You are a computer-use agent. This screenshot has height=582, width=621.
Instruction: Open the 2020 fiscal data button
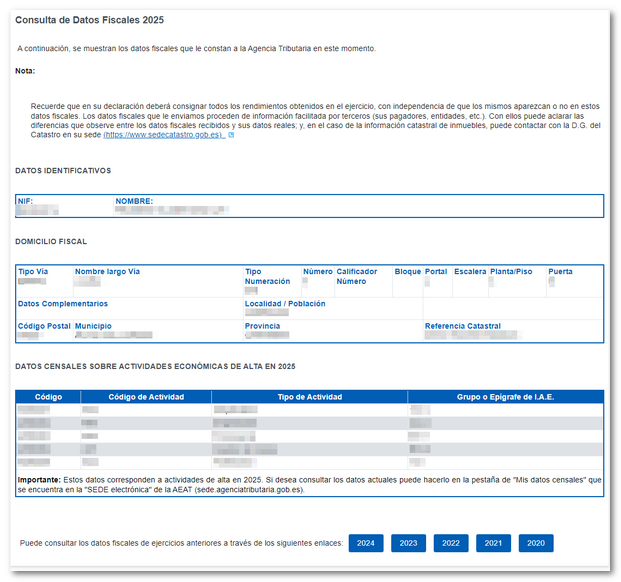click(536, 543)
